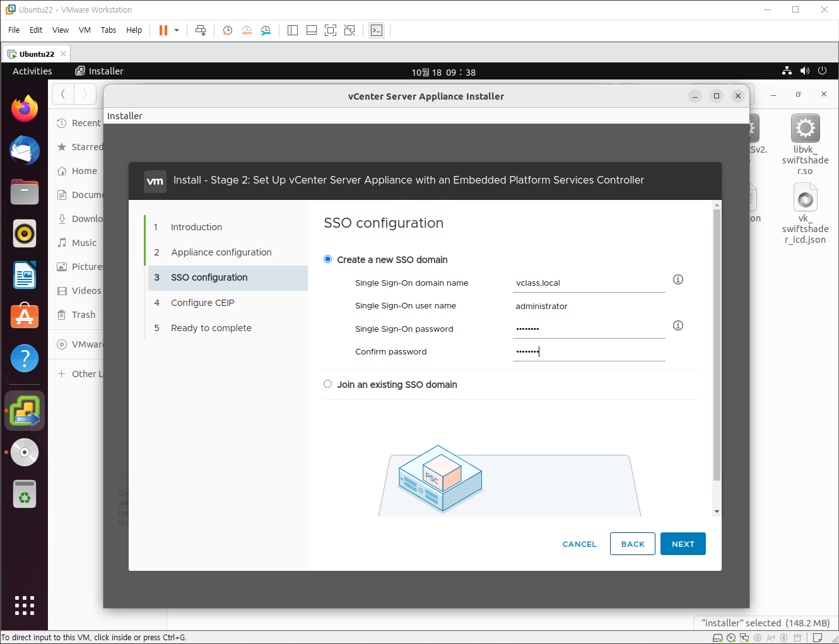
Task: Show all applications grid
Action: (x=25, y=605)
